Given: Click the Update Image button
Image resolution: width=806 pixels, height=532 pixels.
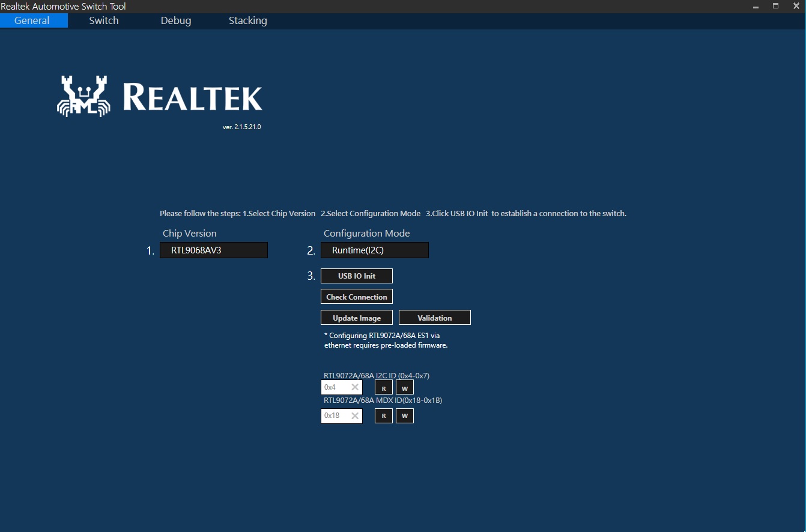Looking at the screenshot, I should [x=357, y=318].
